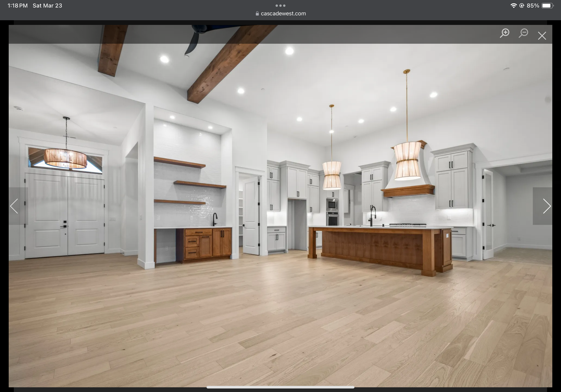Screen dimensions: 561x392
Task: Tap the lock icon beside cascadewest.com
Action: click(x=257, y=13)
